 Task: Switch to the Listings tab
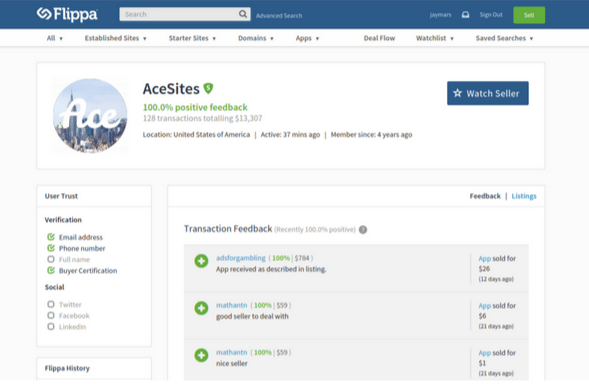(x=524, y=196)
